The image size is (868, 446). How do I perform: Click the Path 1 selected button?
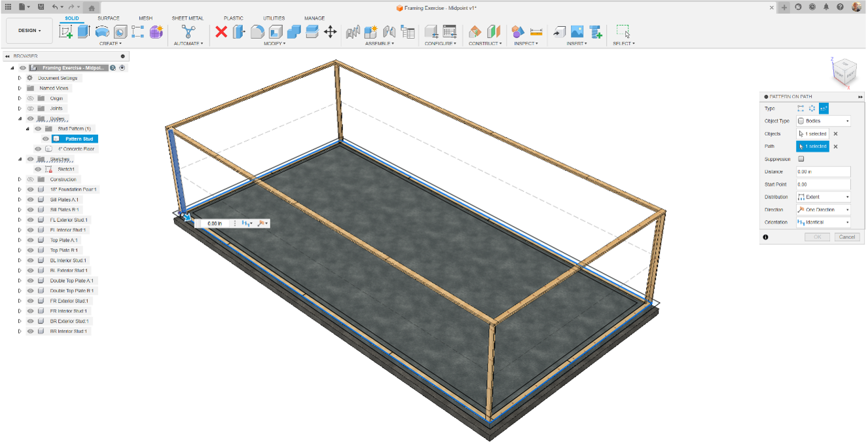point(812,147)
